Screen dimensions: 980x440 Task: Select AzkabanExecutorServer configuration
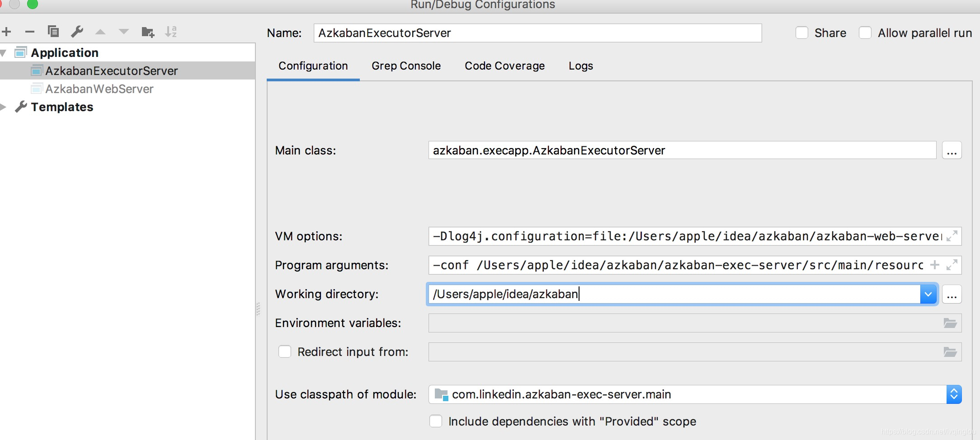pyautogui.click(x=127, y=70)
